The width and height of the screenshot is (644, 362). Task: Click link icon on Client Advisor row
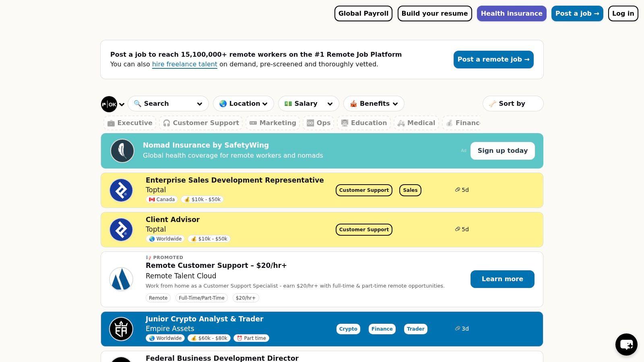[458, 229]
